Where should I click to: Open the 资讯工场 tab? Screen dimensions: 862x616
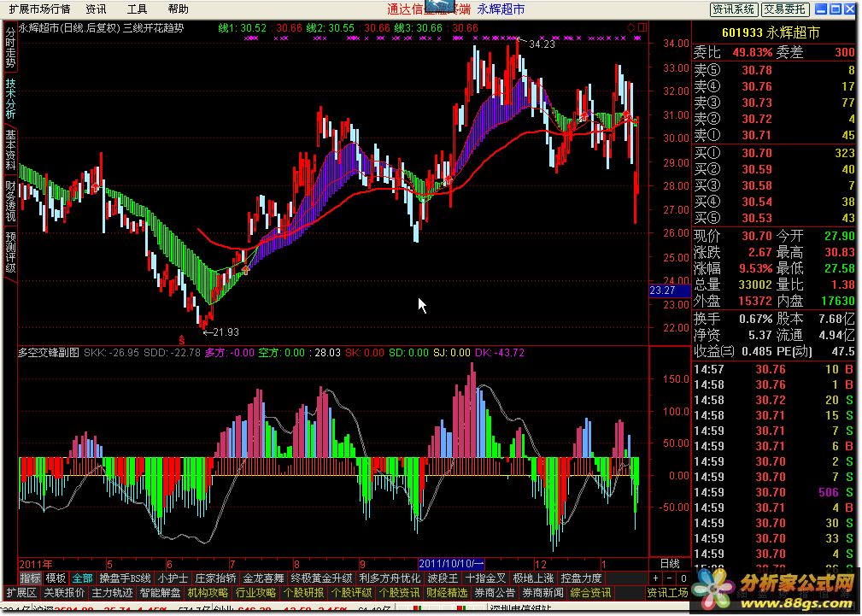tap(667, 593)
